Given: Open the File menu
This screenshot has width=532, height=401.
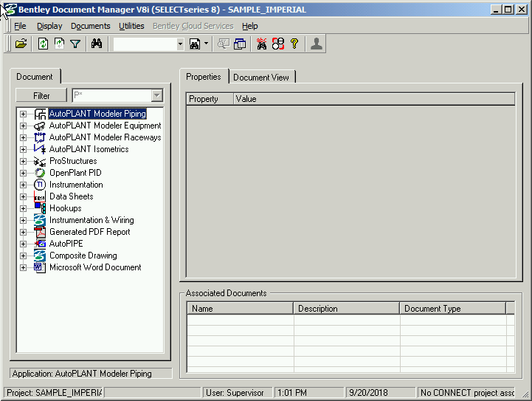Looking at the screenshot, I should [x=20, y=26].
